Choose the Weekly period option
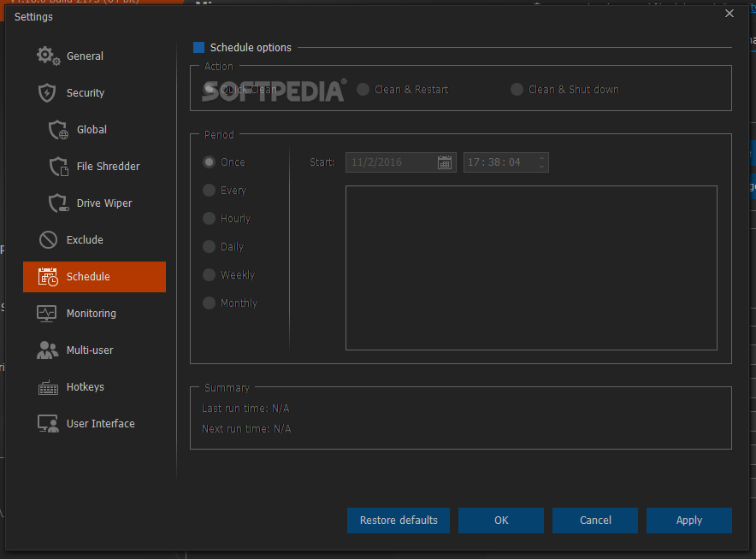 [x=209, y=274]
